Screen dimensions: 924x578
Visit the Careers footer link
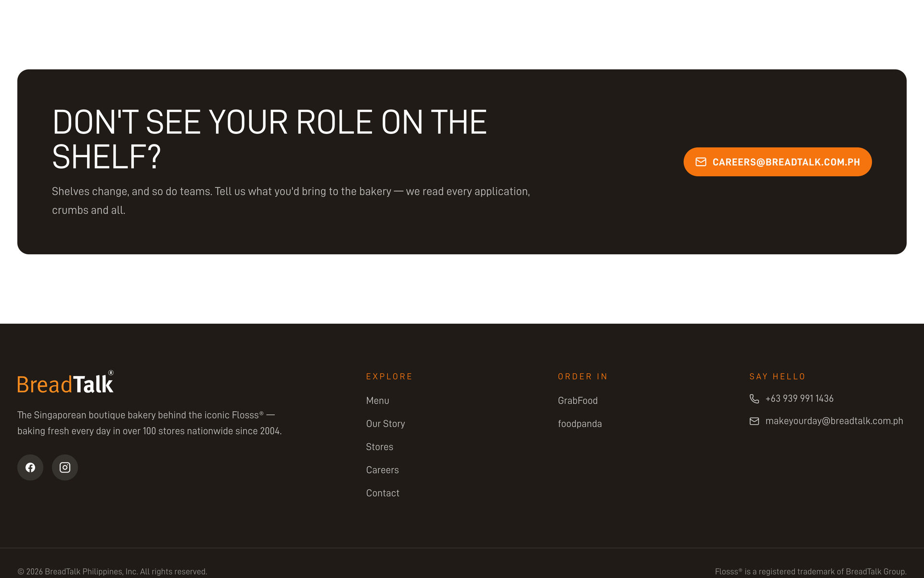click(x=382, y=470)
